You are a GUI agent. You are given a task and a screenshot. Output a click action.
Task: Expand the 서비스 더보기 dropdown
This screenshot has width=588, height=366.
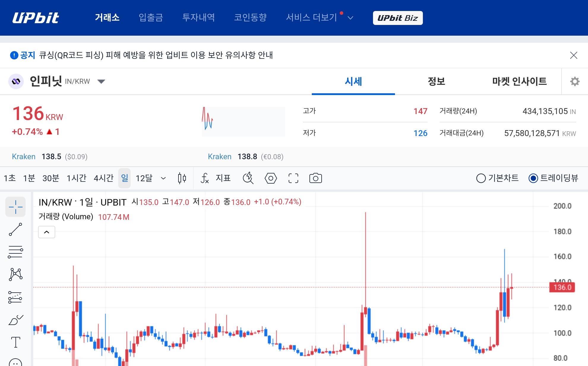coord(320,18)
